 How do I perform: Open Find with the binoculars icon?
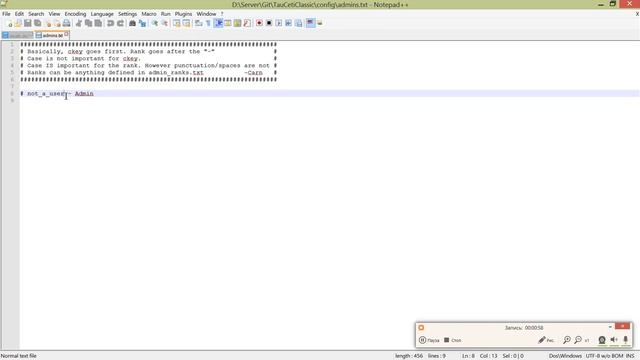132,23
